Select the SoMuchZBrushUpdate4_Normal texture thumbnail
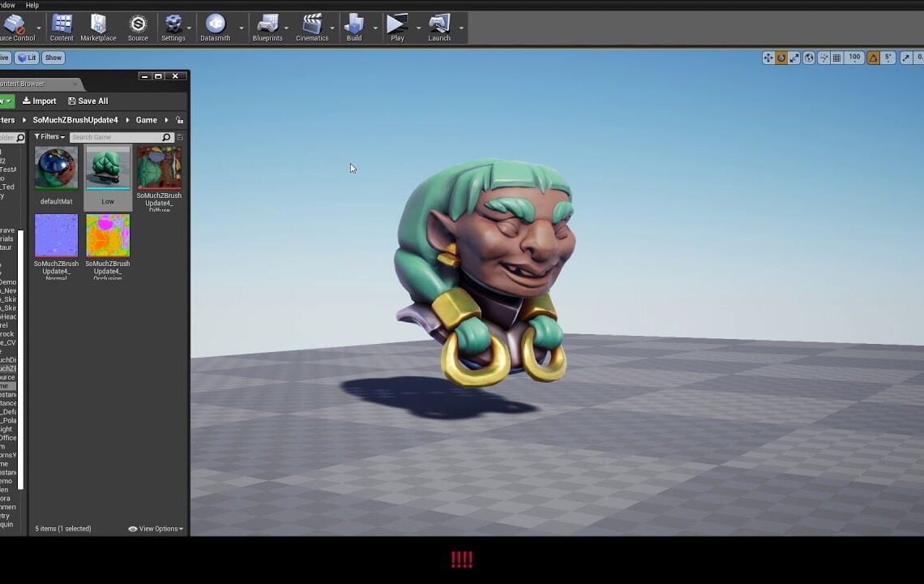 coord(56,236)
